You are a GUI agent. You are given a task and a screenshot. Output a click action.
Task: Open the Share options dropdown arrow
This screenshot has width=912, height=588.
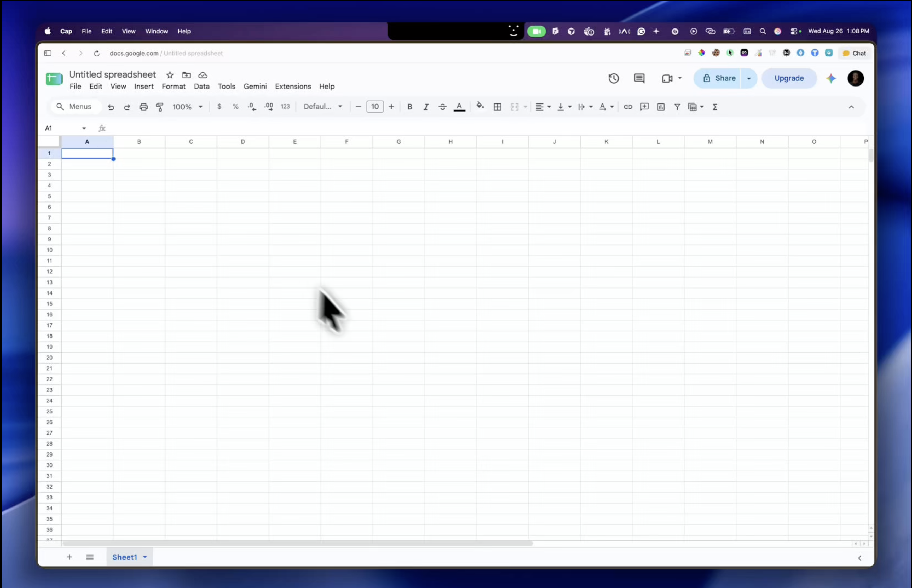749,78
